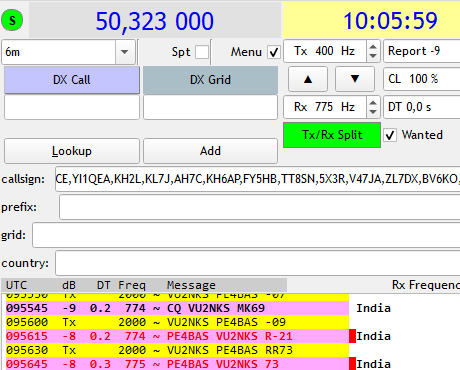Enable the Spt checkbox

[202, 52]
